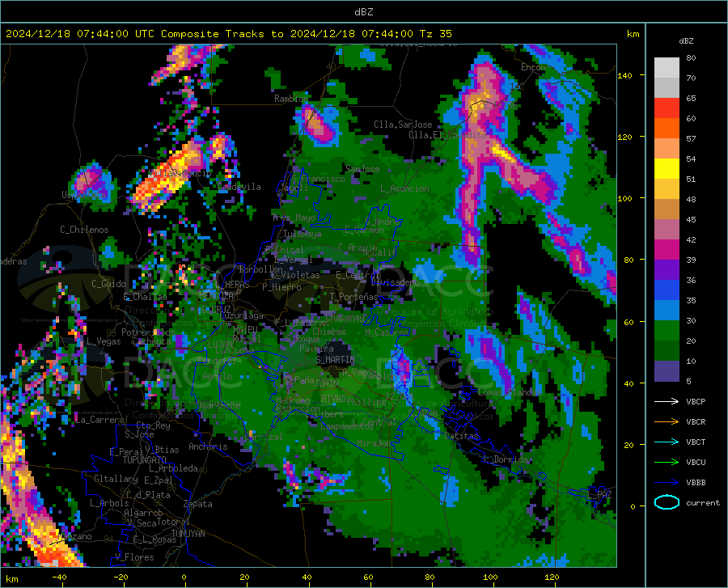Image resolution: width=728 pixels, height=588 pixels.
Task: Pick the dark purple swatch between 10 and 5 dBZ
Action: point(667,370)
